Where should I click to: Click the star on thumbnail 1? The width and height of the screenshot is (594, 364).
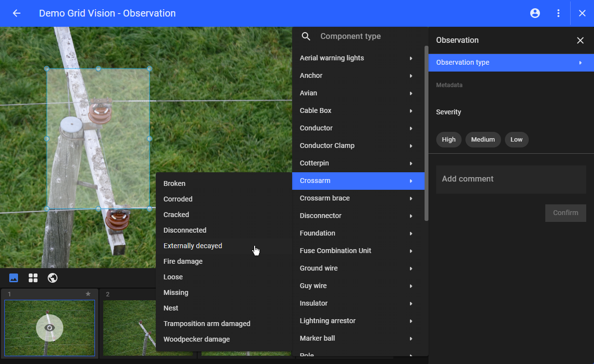pyautogui.click(x=88, y=294)
